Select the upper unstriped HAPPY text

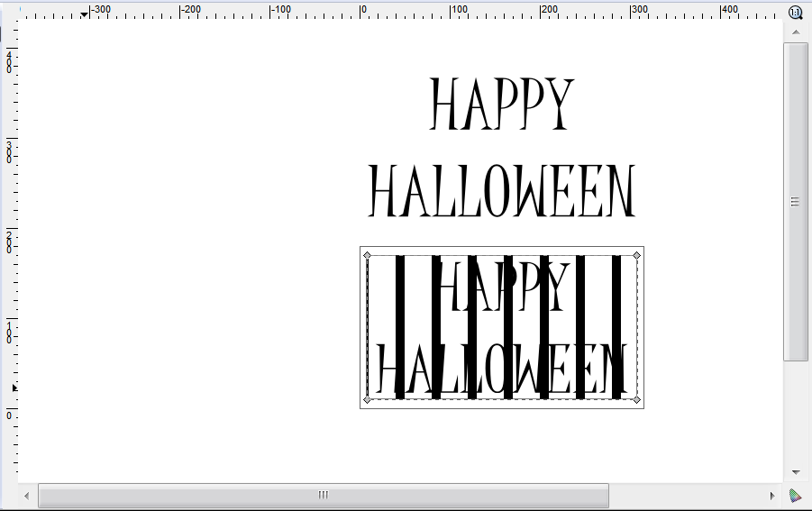click(x=501, y=105)
